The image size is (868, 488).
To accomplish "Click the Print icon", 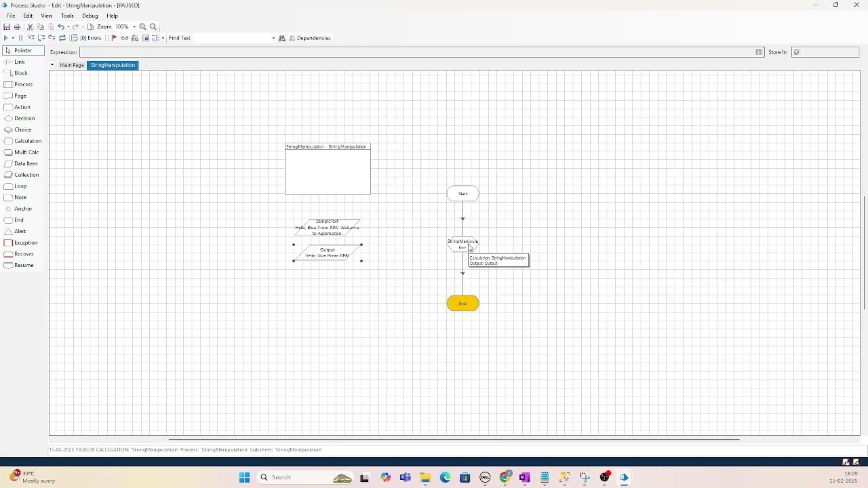I will click(17, 26).
